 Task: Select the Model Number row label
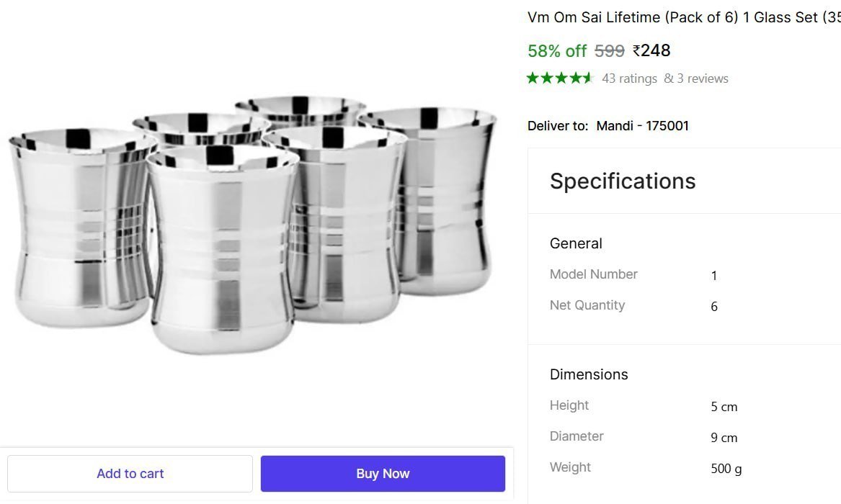click(x=593, y=274)
